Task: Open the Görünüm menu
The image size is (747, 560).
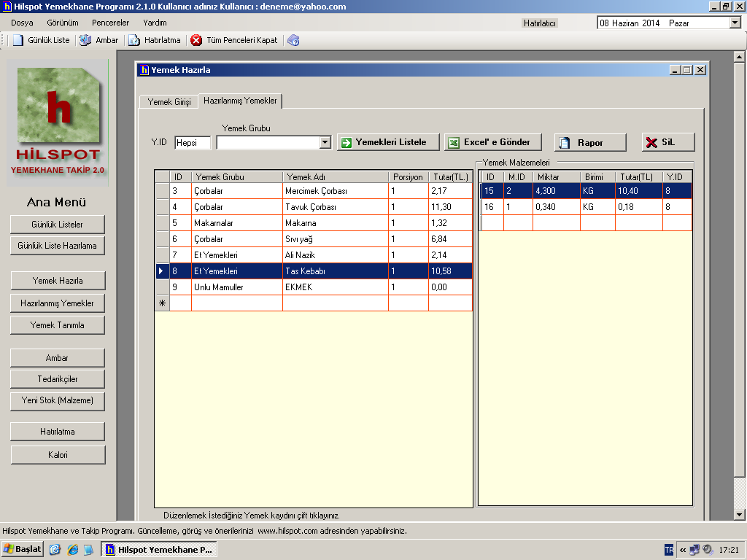Action: click(63, 23)
